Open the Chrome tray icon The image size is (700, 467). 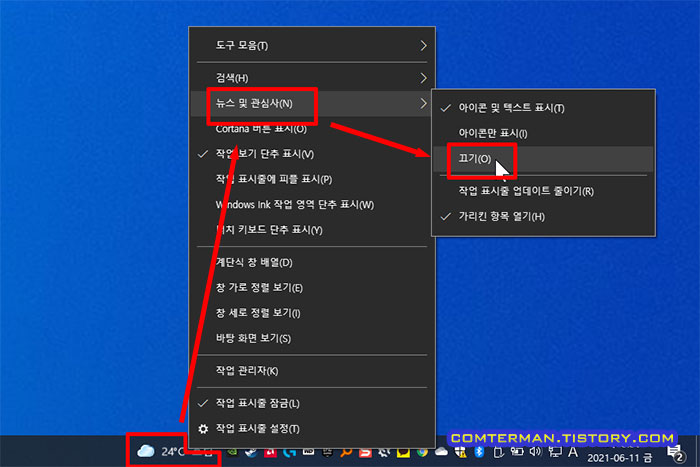click(422, 452)
